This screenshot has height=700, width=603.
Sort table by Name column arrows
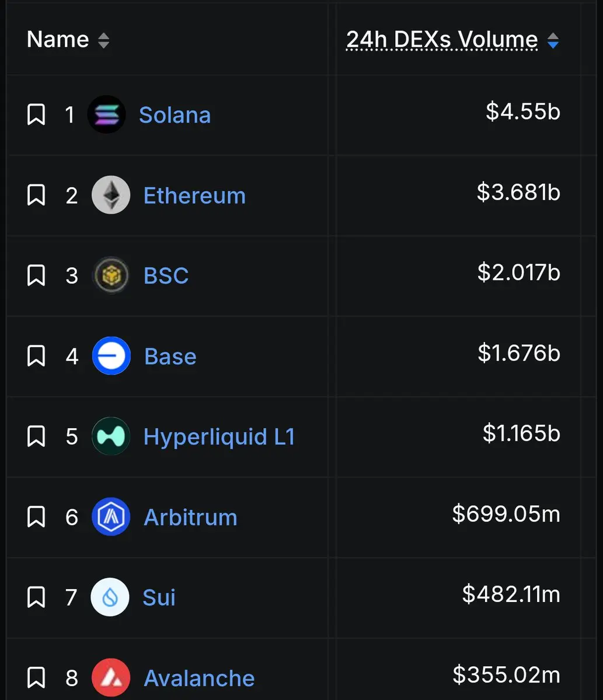click(x=103, y=40)
